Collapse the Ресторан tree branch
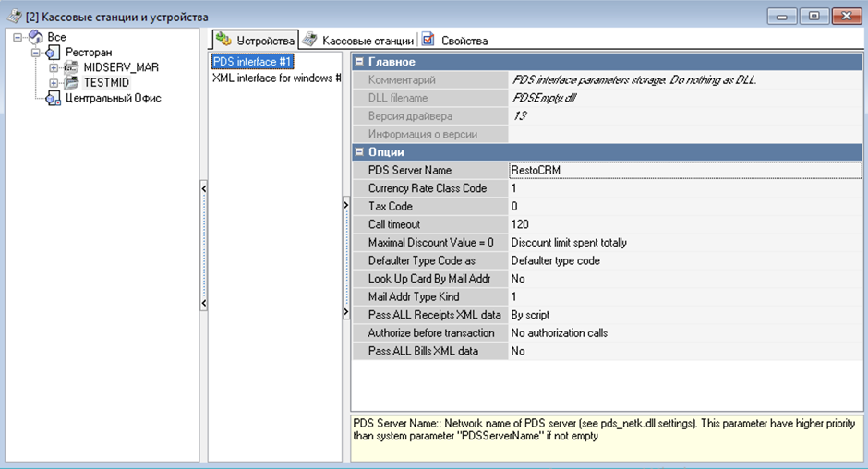This screenshot has height=469, width=868. pyautogui.click(x=37, y=53)
